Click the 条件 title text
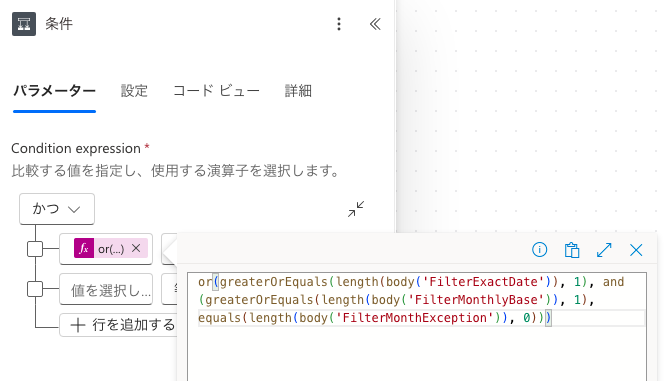This screenshot has width=666, height=381. coord(59,24)
